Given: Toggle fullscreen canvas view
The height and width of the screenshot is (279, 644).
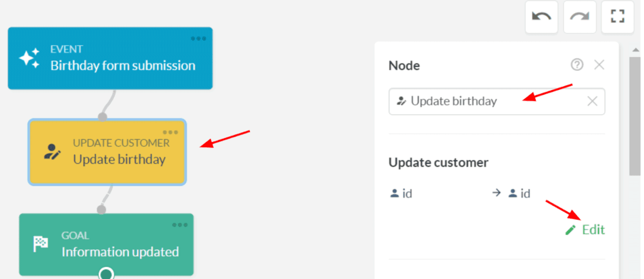Looking at the screenshot, I should 617,16.
